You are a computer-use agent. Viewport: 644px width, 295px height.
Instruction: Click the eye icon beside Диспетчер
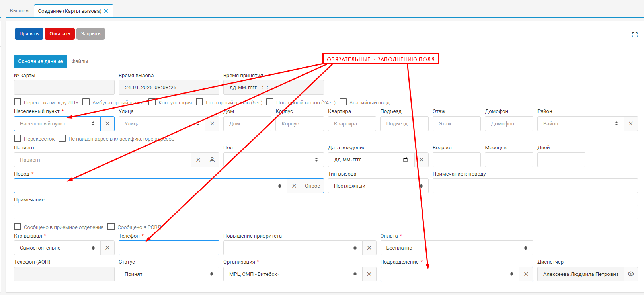[x=631, y=274]
